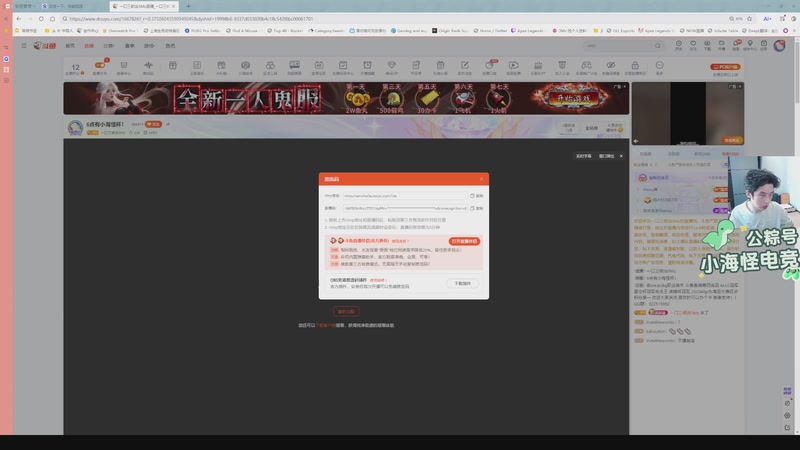Open the monitor screen icon in the streamer toolbar
Screen dimensions: 800x450
pos(294,65)
